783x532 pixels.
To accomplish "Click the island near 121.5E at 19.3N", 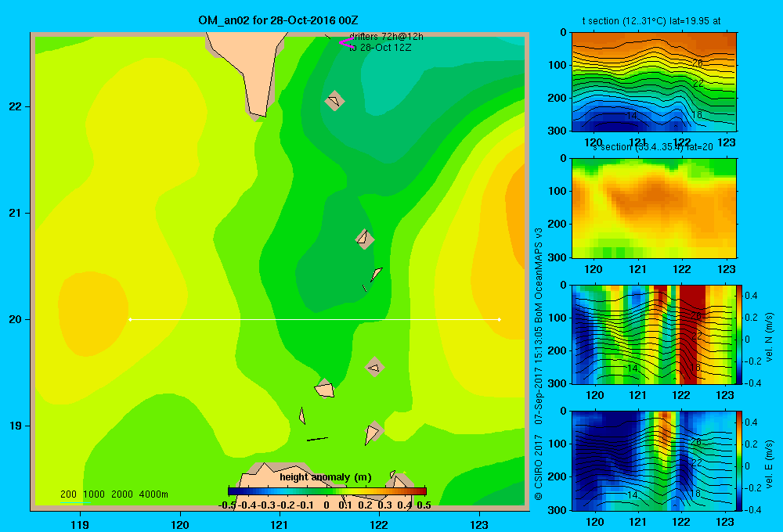I will pos(325,389).
